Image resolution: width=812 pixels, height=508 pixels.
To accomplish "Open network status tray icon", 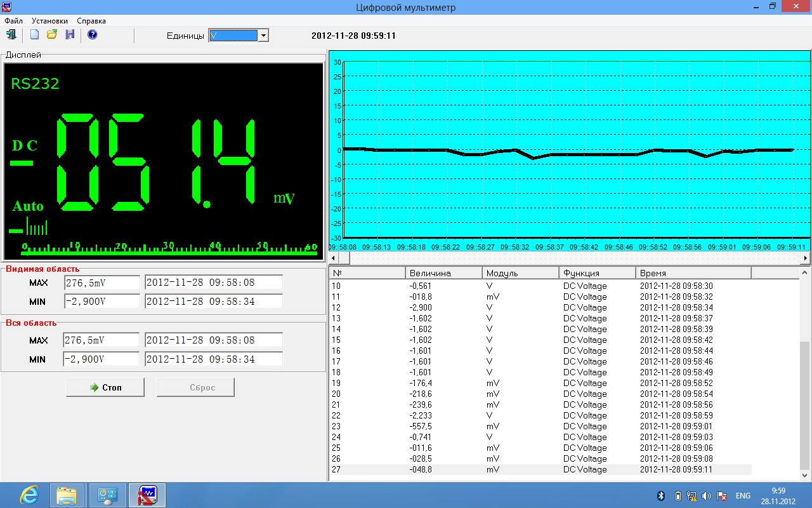I will (x=692, y=496).
